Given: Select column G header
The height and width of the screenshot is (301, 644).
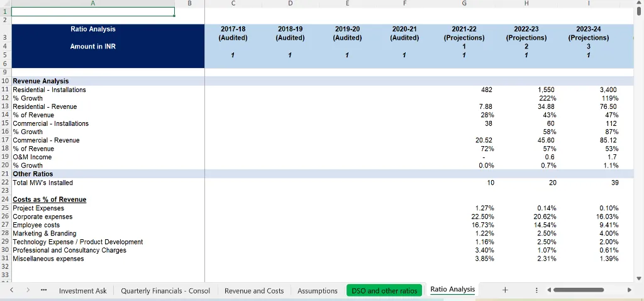Looking at the screenshot, I should click(464, 3).
